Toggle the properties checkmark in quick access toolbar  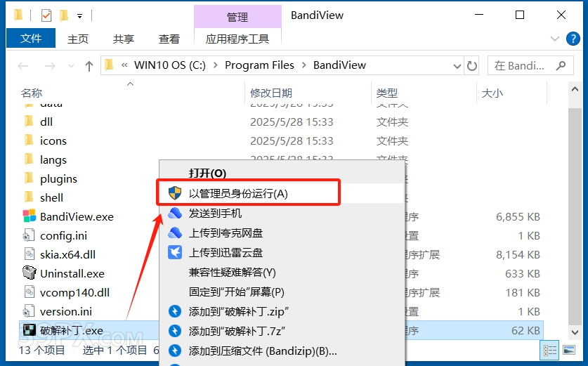(x=46, y=15)
